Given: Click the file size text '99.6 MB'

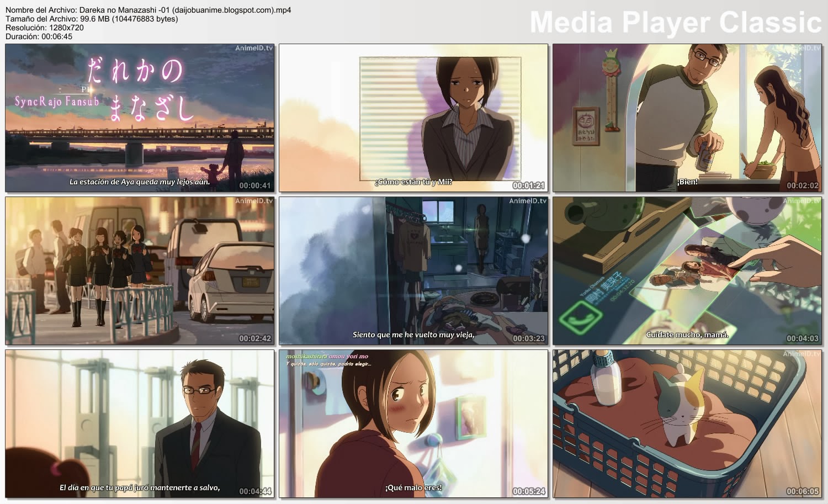Looking at the screenshot, I should click(95, 19).
